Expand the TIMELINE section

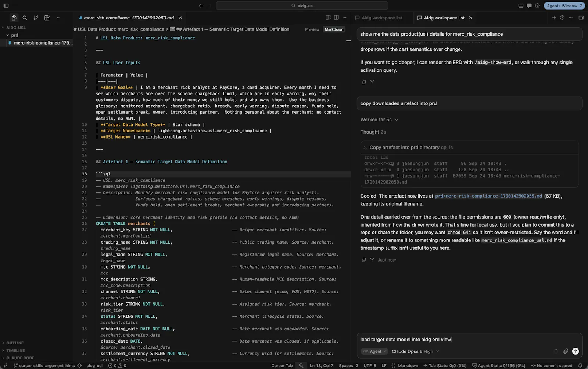[x=15, y=351]
